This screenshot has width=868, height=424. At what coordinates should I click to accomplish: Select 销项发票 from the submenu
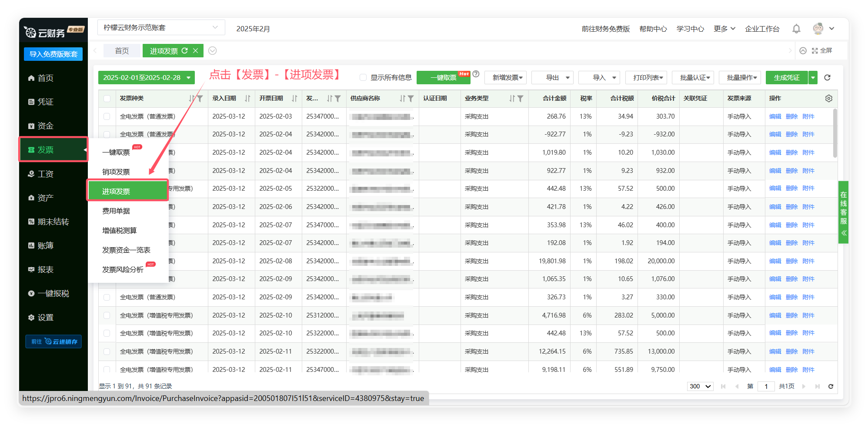click(116, 172)
